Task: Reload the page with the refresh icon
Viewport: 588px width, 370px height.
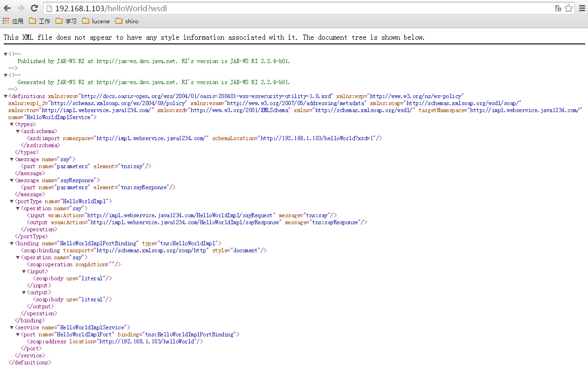Action: click(34, 8)
